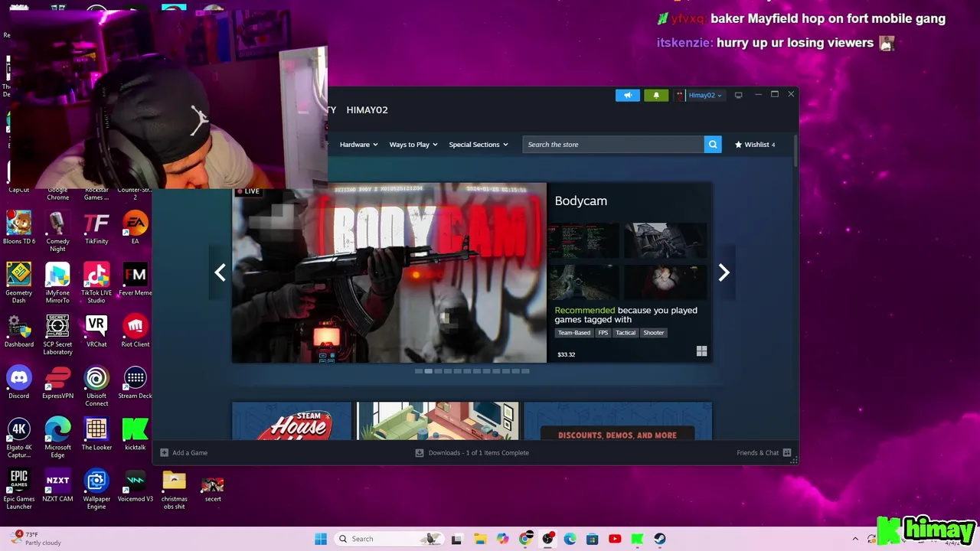980x551 pixels.
Task: Expand the Hardware store menu
Action: (359, 145)
